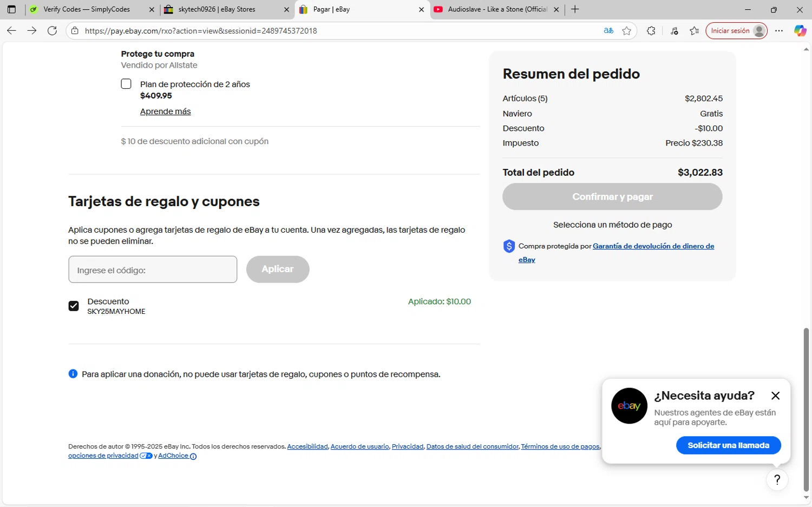Open the Accesibilidad footer link
Screen dimensions: 812x507
pos(307,446)
